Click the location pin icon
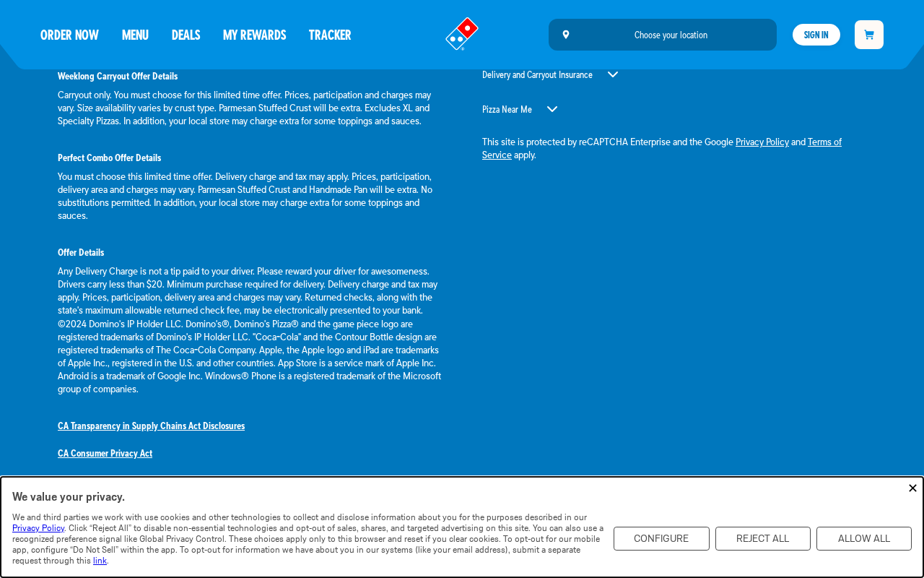Image resolution: width=924 pixels, height=578 pixels. pyautogui.click(x=566, y=35)
